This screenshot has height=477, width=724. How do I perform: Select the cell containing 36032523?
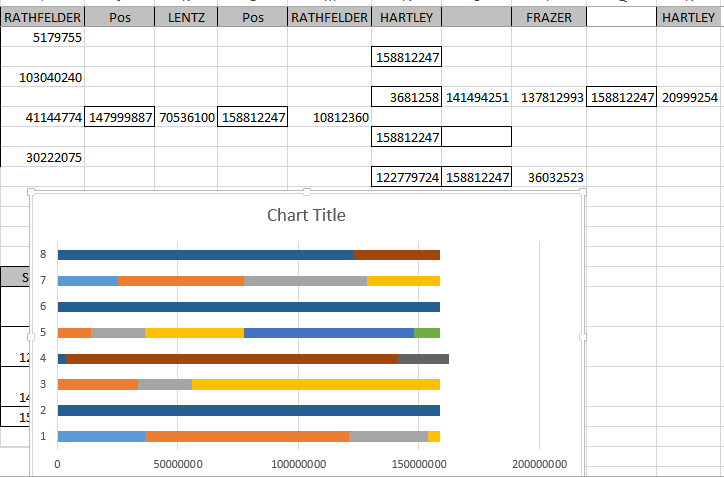click(549, 177)
